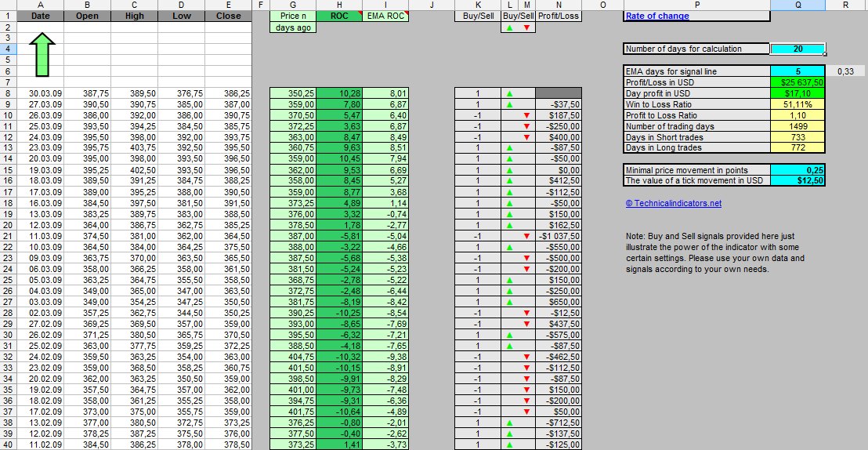868x450 pixels.
Task: Click the green buy triangle in the 13.02.09 row
Action: 509,423
